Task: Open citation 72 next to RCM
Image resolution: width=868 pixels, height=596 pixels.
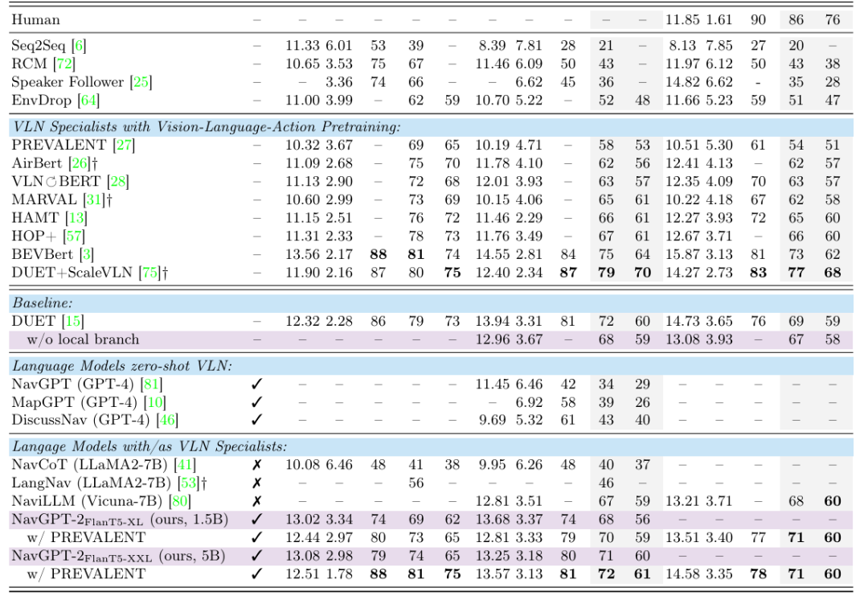Action: [x=64, y=64]
